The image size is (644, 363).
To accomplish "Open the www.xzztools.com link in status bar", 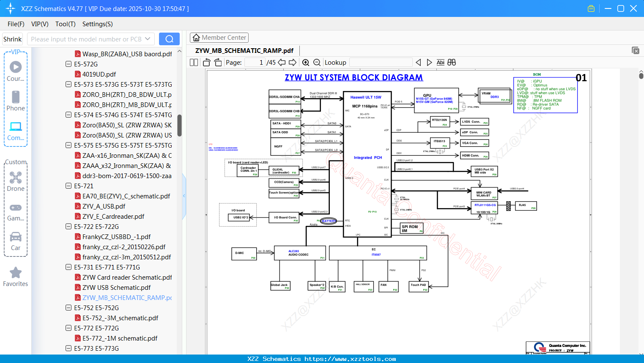I will pyautogui.click(x=351, y=359).
